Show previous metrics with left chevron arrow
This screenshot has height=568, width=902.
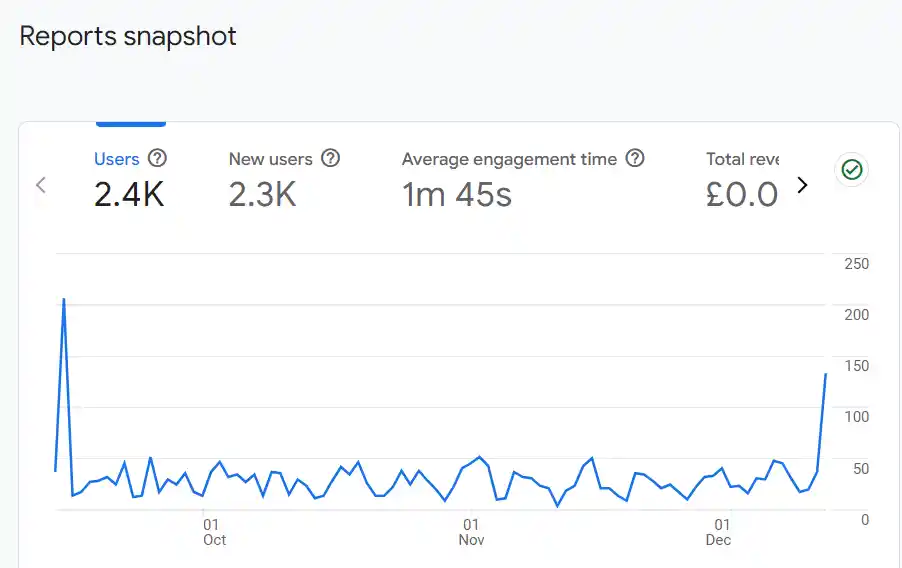point(41,185)
